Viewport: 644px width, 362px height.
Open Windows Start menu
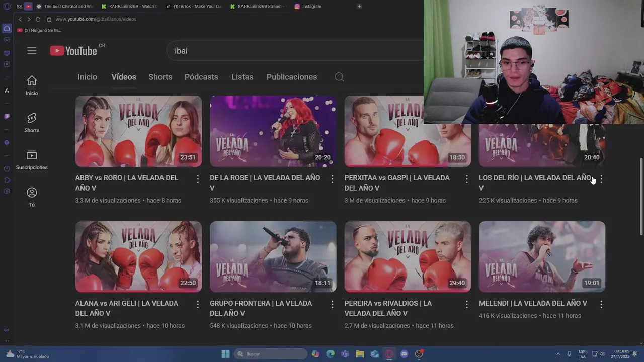[x=225, y=354]
